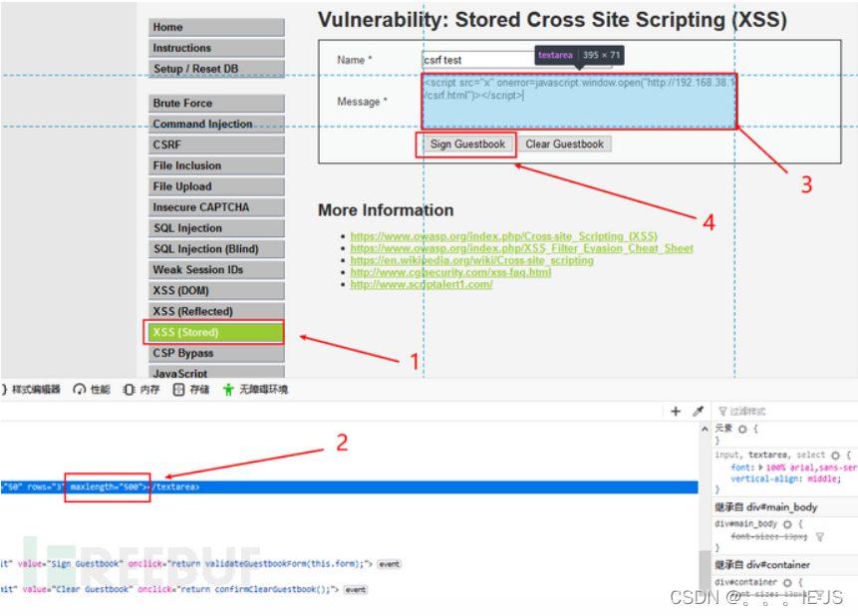Screen dimensions: 858x616
Task: Open Insecure CAPTCHA module
Action: click(216, 207)
